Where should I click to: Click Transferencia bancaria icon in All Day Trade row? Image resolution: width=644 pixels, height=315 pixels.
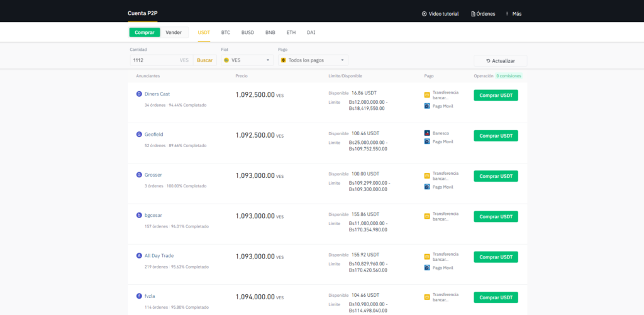pos(427,257)
